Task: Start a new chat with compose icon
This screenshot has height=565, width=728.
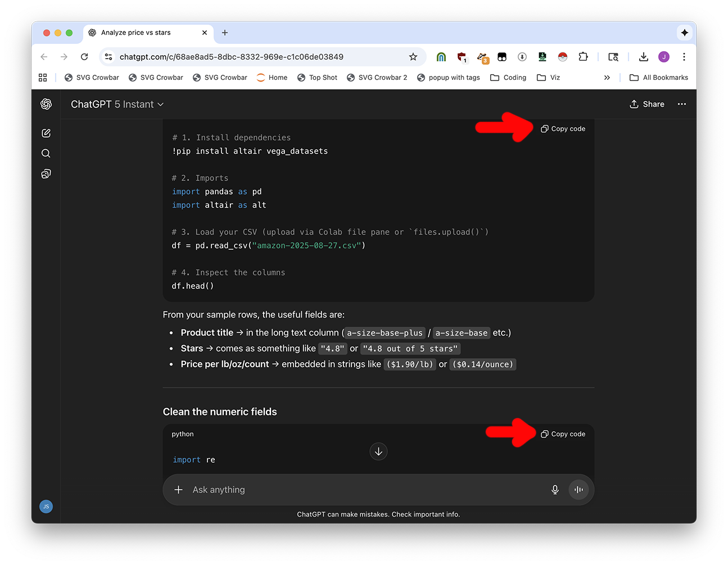Action: point(46,133)
